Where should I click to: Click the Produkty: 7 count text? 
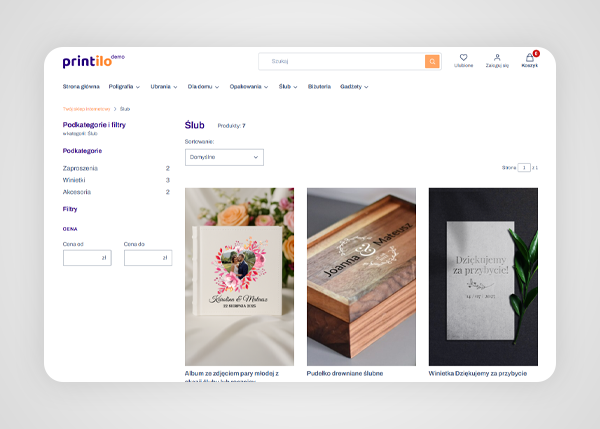(x=231, y=126)
